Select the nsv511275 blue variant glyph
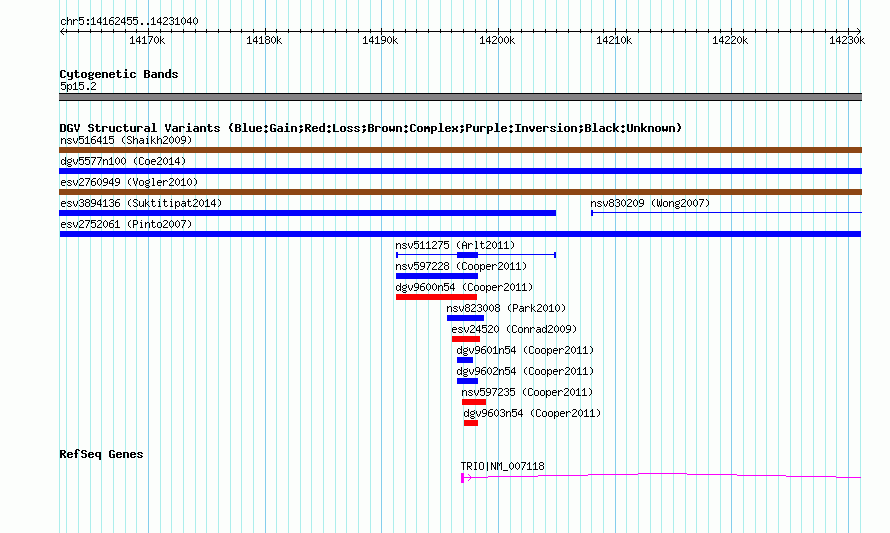 pyautogui.click(x=476, y=255)
